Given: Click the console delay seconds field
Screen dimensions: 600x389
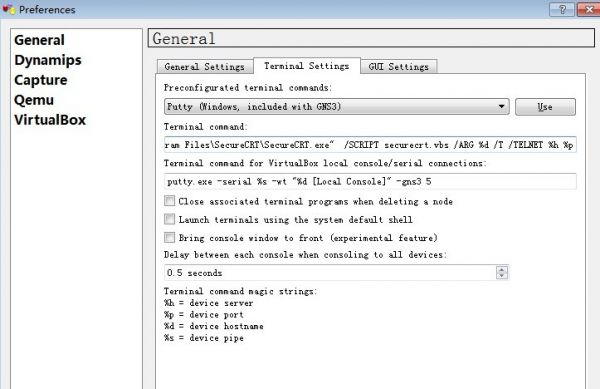Looking at the screenshot, I should point(330,273).
